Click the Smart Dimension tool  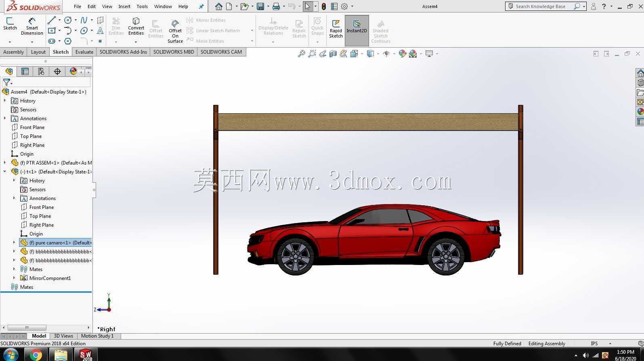32,26
